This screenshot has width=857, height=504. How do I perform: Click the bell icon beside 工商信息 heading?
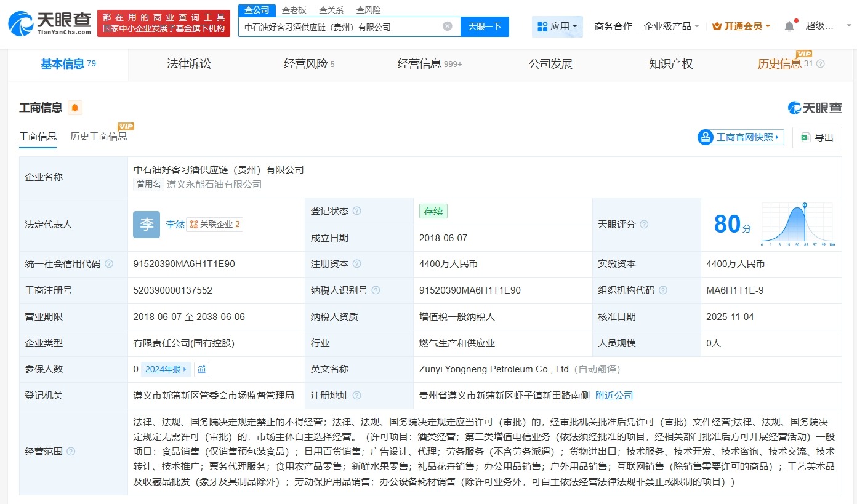[74, 107]
